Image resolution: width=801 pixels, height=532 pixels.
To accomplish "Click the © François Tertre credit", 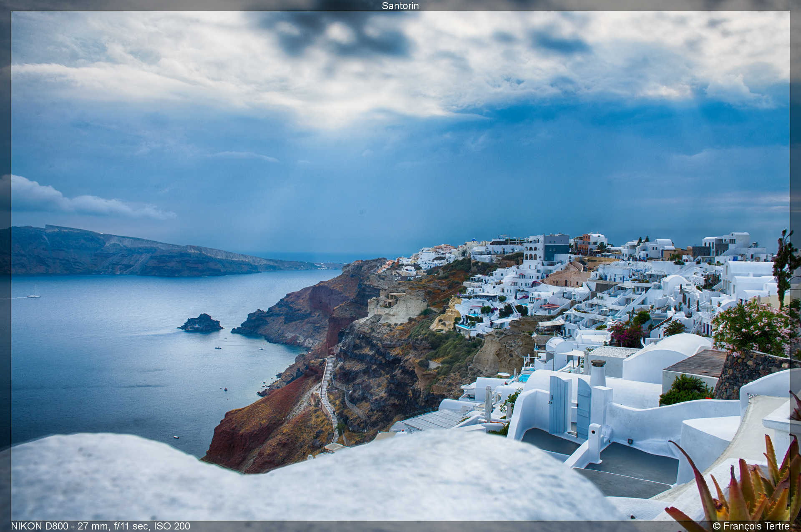I will point(751,526).
